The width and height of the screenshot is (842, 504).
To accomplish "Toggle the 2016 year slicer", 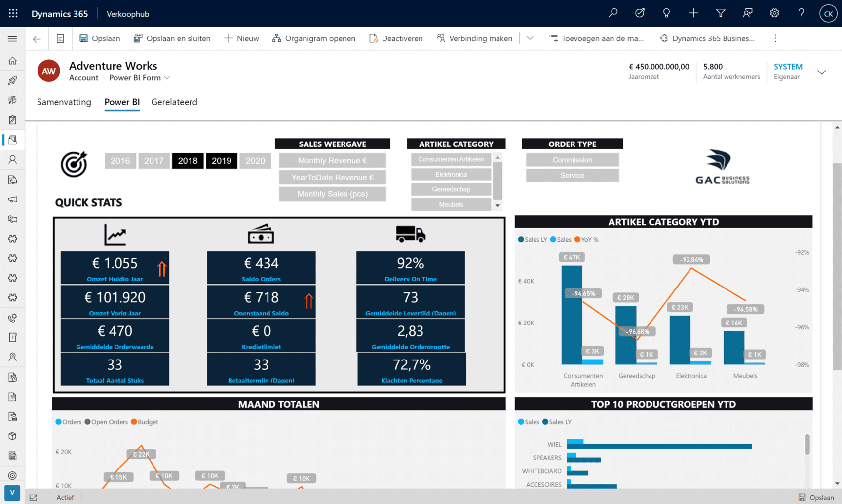I will [x=120, y=161].
